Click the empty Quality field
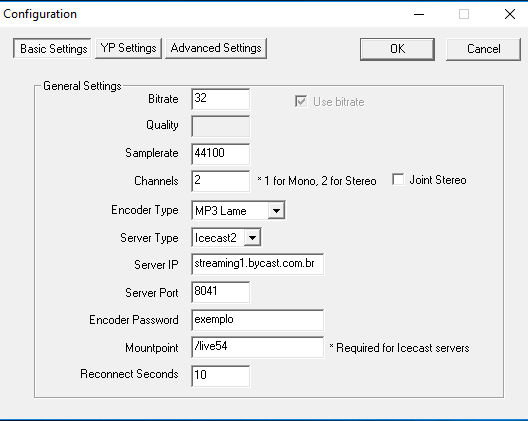Viewport: 528px width, 421px height. [x=221, y=126]
